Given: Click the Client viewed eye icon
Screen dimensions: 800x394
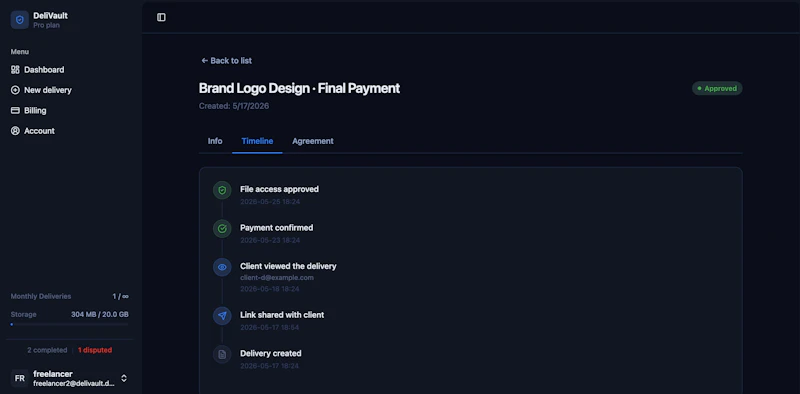Looking at the screenshot, I should tap(222, 267).
